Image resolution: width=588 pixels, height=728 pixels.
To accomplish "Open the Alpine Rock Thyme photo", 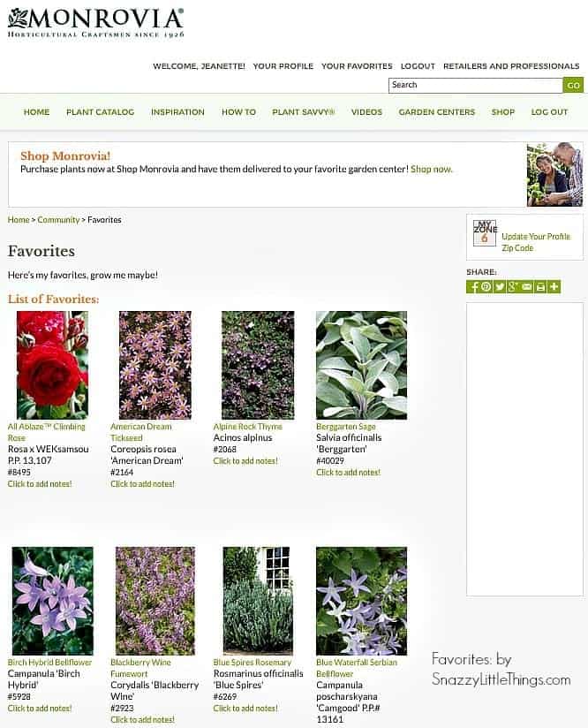I will [x=258, y=365].
